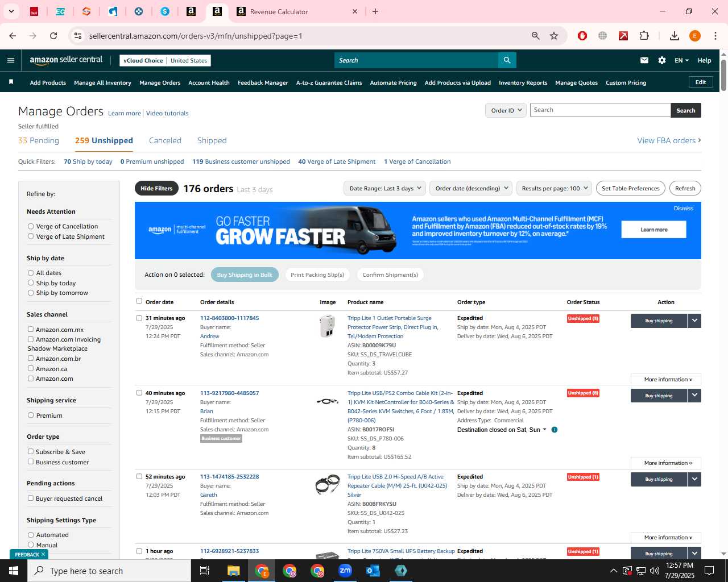Click the bookmark flag icon in navigation bar
728x582 pixels.
point(11,82)
